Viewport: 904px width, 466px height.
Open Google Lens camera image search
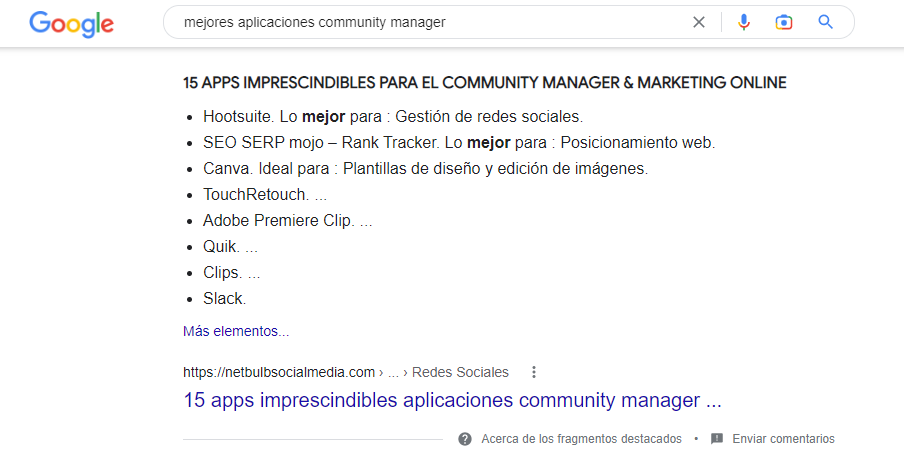(x=784, y=22)
